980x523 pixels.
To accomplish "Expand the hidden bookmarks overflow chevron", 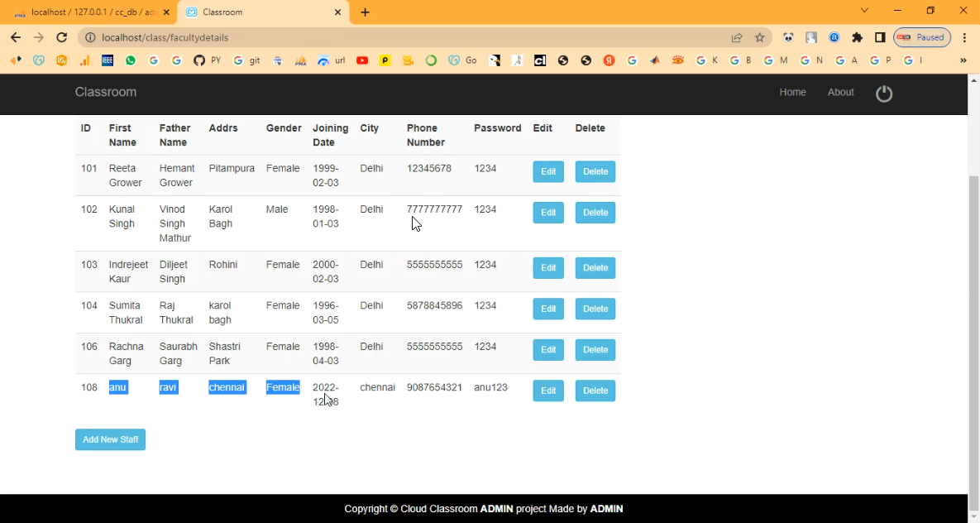I will 963,60.
